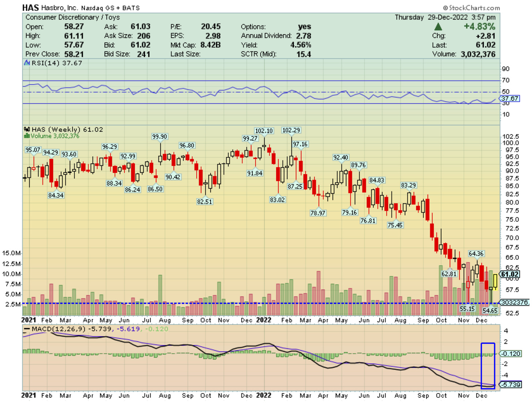Screen dimensions: 532x404
Task: Click the Yield value 4.56%
Action: coord(301,45)
